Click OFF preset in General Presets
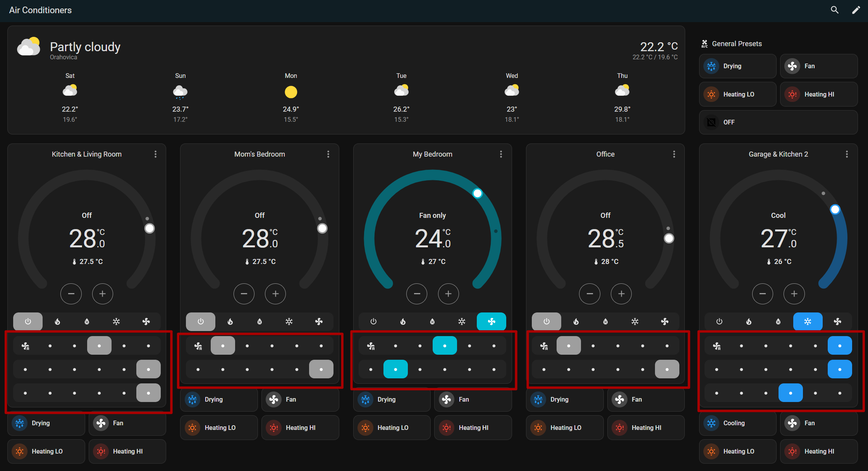This screenshot has height=471, width=868. [779, 122]
